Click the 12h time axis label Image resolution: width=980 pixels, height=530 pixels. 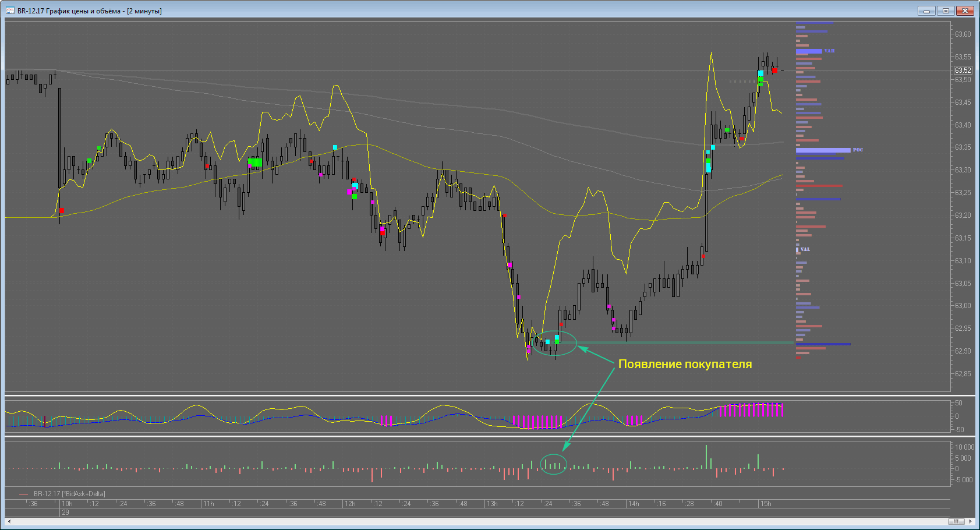[x=350, y=504]
